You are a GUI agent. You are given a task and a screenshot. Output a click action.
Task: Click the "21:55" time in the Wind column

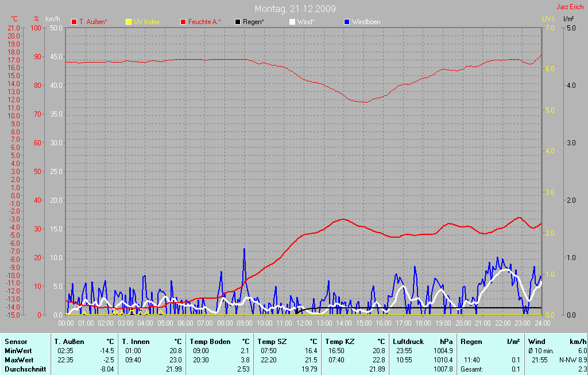[x=540, y=359]
